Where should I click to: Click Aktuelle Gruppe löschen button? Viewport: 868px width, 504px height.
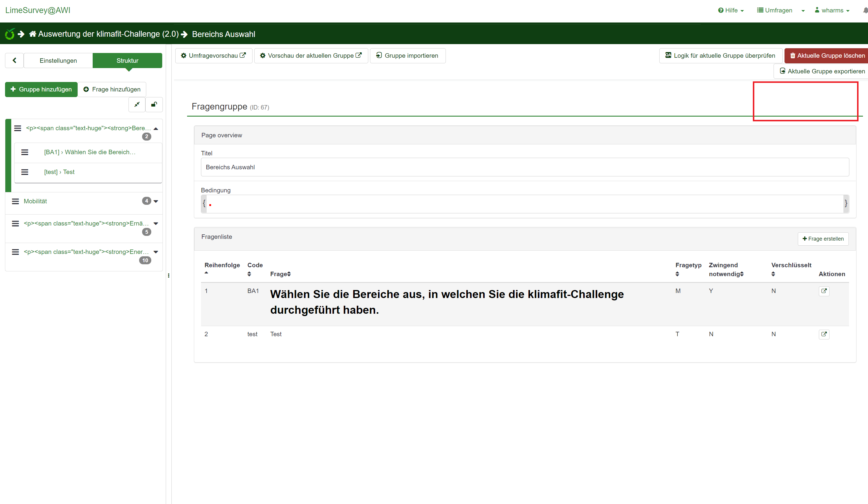pyautogui.click(x=827, y=55)
